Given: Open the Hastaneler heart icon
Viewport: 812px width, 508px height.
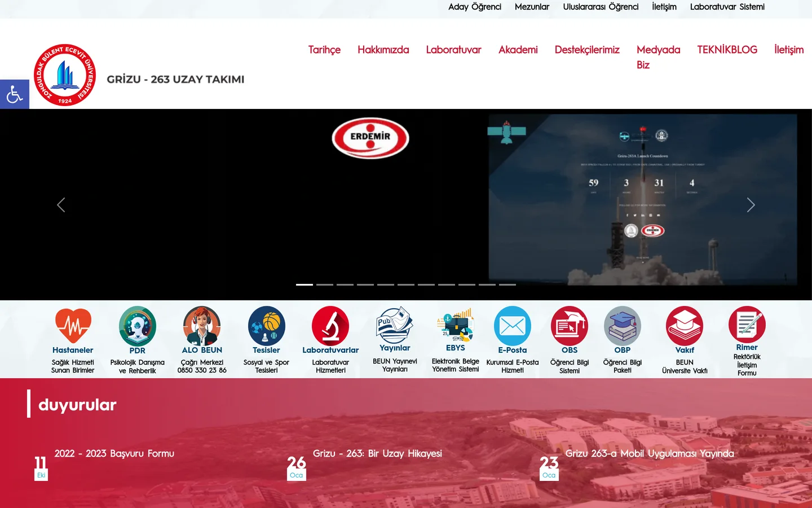Looking at the screenshot, I should (x=73, y=326).
